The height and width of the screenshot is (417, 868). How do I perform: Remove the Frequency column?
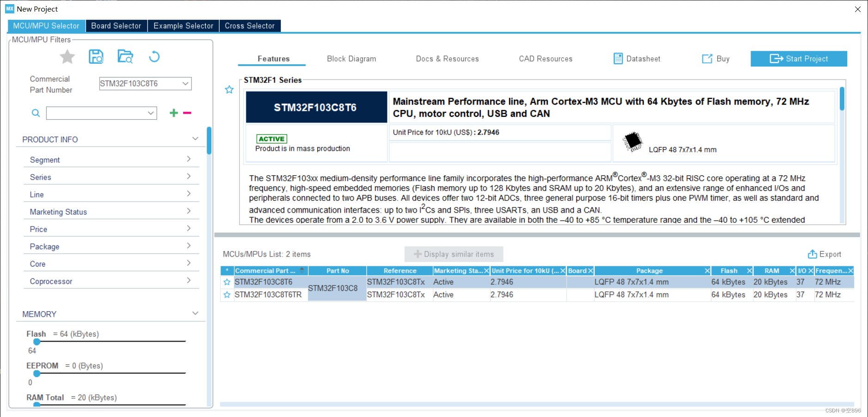[850, 271]
